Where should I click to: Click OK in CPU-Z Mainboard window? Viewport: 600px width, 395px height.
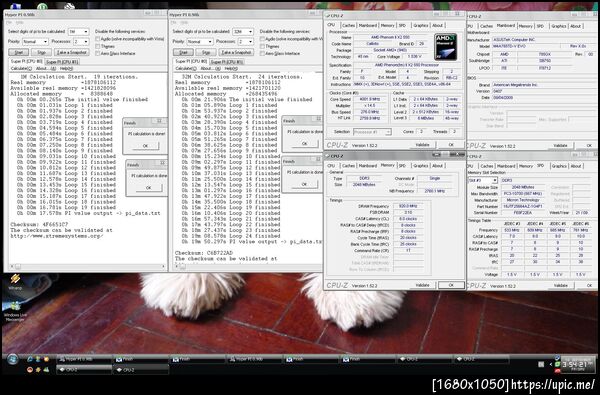tap(589, 146)
